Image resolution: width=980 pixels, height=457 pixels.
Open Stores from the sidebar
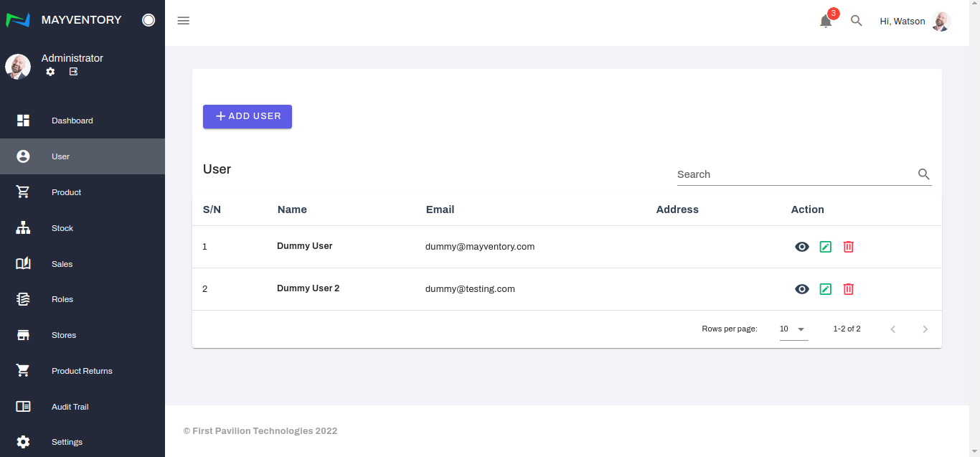[64, 335]
